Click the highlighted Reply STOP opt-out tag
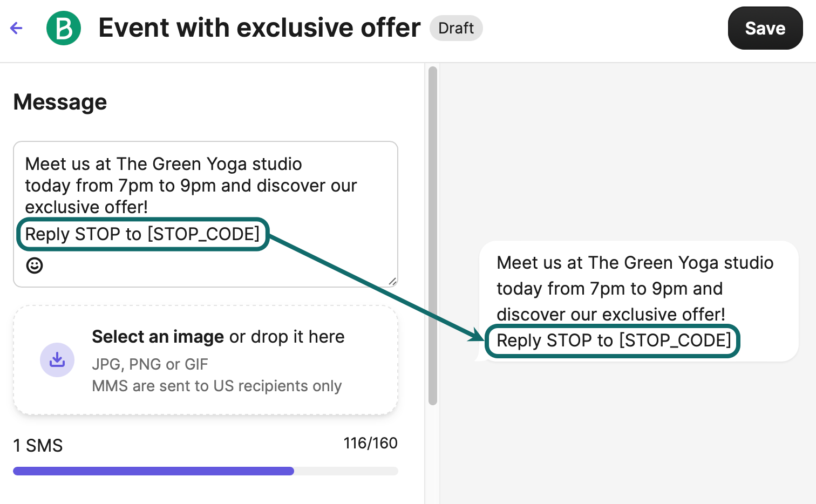816x504 pixels. (142, 234)
